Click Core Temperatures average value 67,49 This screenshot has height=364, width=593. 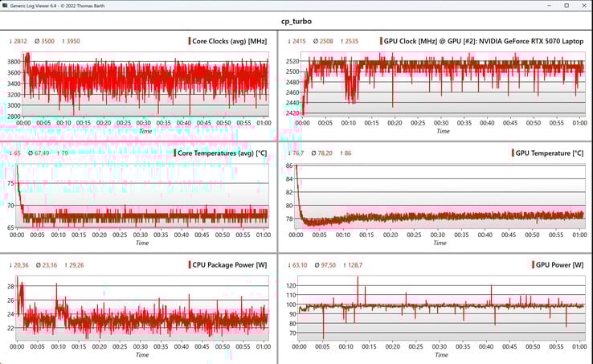39,153
